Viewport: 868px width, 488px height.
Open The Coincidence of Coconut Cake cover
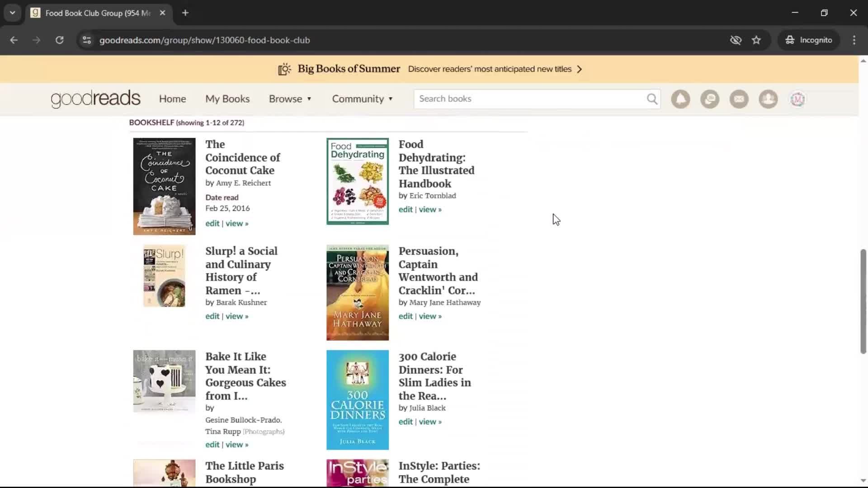point(164,187)
